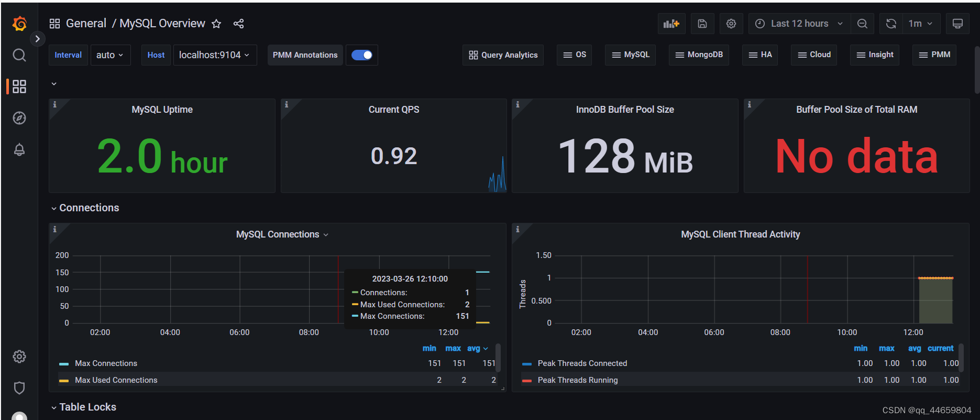
Task: Sort thread legend by current
Action: click(x=940, y=348)
